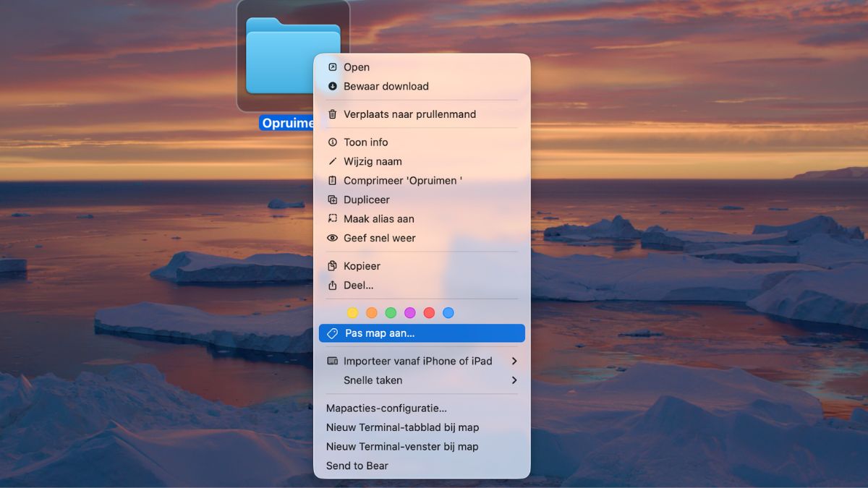Select Kopieer in the context menu
Viewport: 868px width, 488px height.
(362, 266)
